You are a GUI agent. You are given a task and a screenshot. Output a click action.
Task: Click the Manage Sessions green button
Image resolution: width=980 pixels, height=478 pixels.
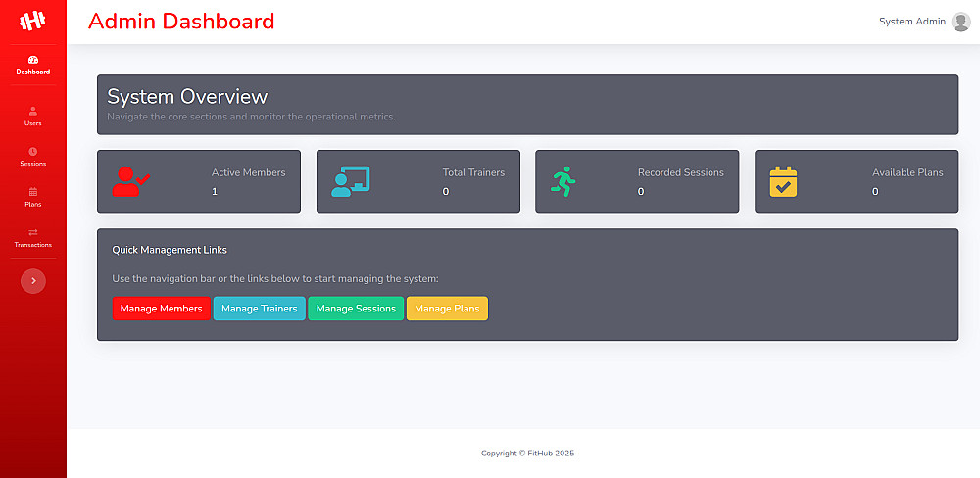coord(356,309)
